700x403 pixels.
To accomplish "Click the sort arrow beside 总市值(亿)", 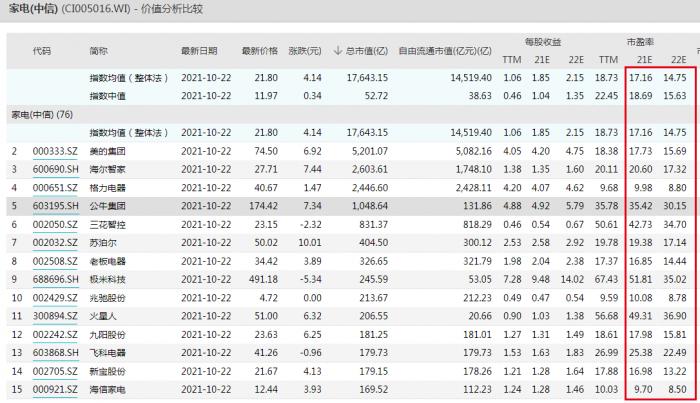I will (x=338, y=51).
